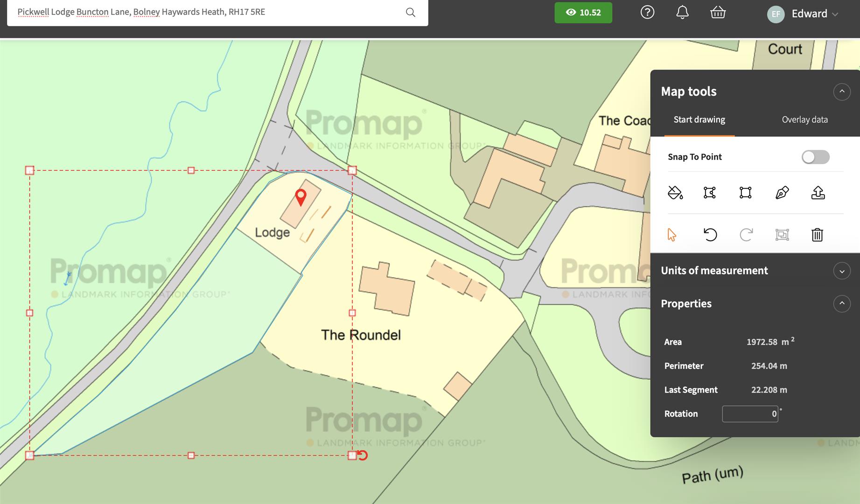Click the area value 1972.58
The width and height of the screenshot is (860, 504).
click(x=762, y=342)
